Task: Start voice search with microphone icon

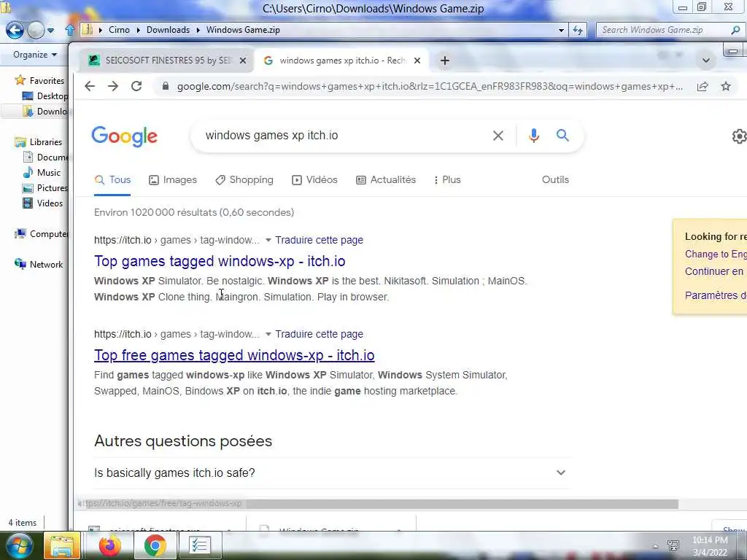Action: (x=533, y=136)
